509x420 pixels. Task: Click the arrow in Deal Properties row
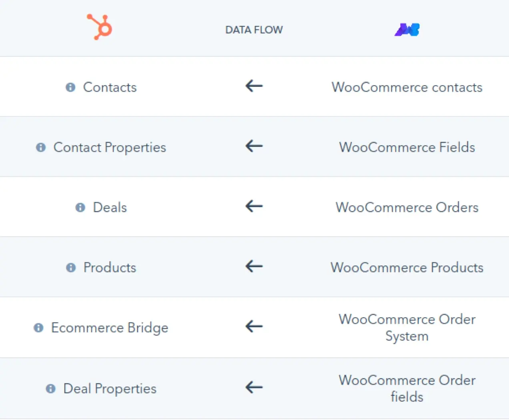[254, 387]
